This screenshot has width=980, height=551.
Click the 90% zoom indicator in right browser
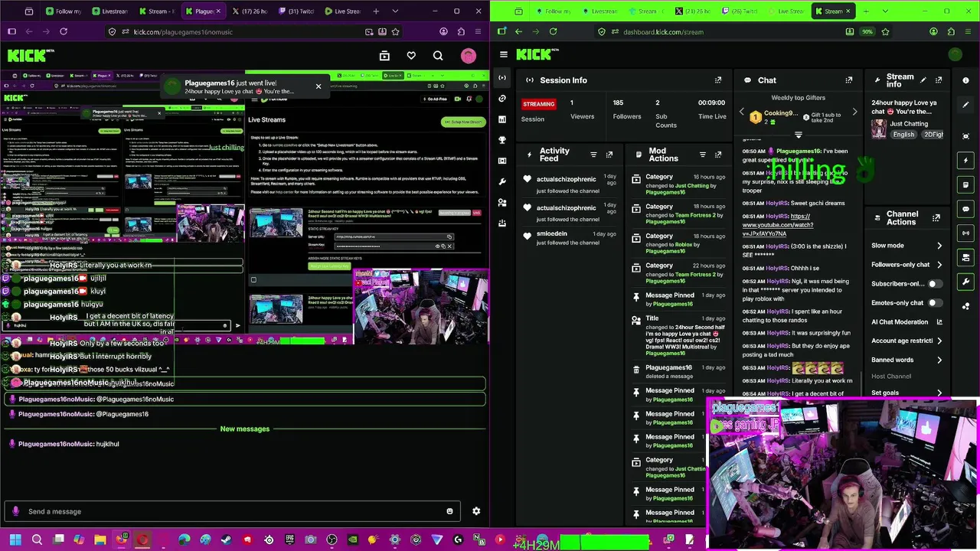tap(867, 31)
